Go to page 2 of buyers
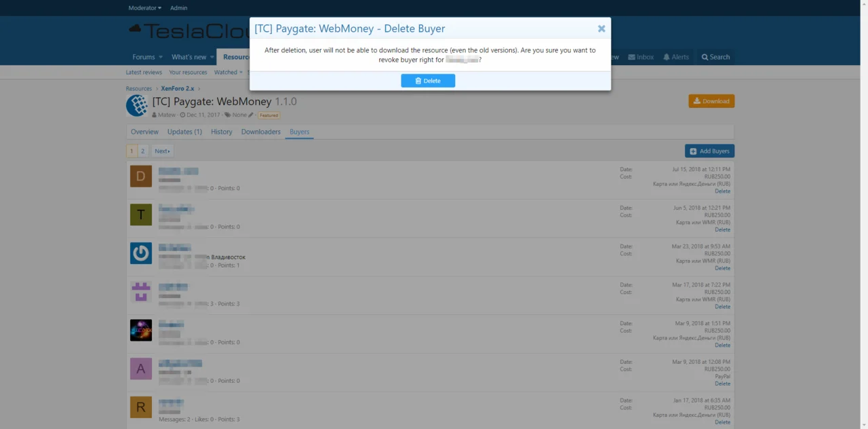The image size is (868, 429). click(143, 151)
